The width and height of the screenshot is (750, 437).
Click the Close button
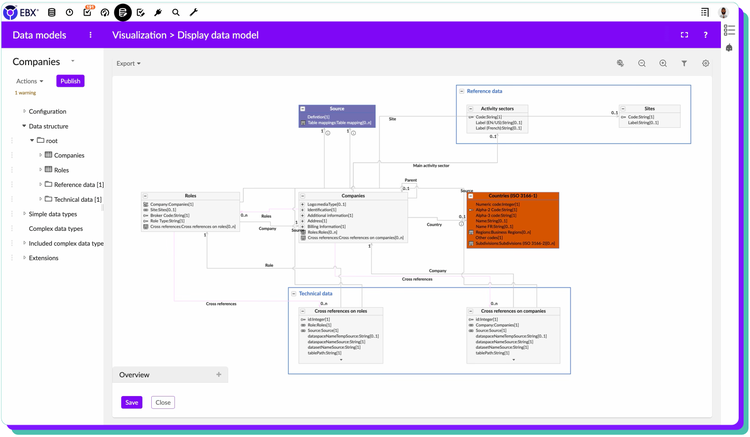point(163,403)
